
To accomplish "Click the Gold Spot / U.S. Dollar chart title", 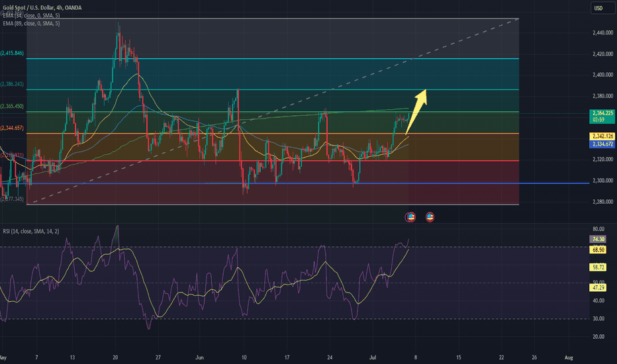I will pyautogui.click(x=42, y=8).
